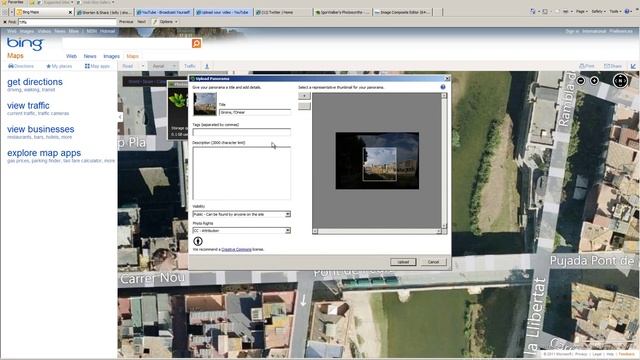This screenshot has width=640, height=360.
Task: Click Next in the Find bar
Action: (141, 22)
